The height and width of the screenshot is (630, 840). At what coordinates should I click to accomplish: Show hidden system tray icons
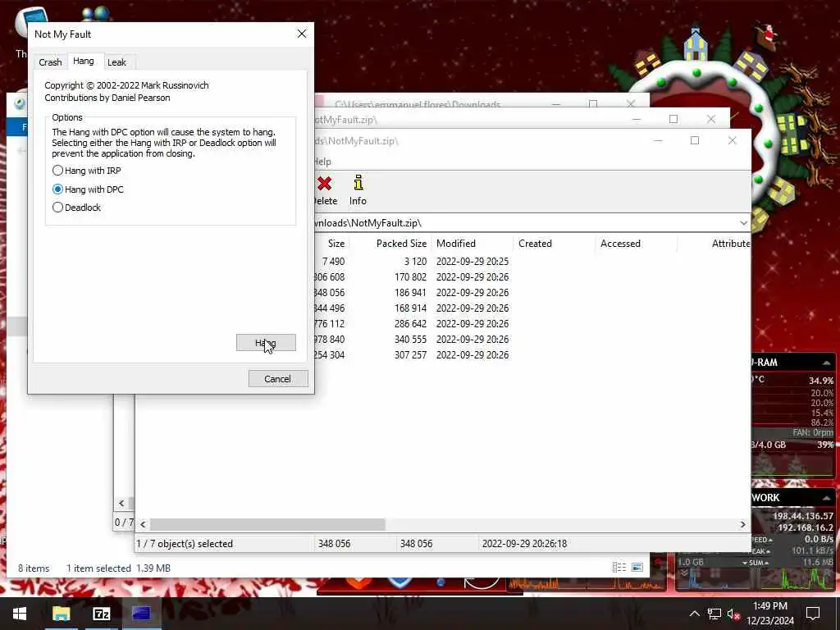[694, 614]
